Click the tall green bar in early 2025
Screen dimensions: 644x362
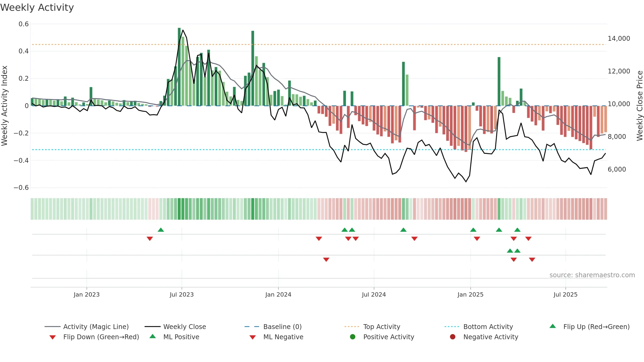499,82
